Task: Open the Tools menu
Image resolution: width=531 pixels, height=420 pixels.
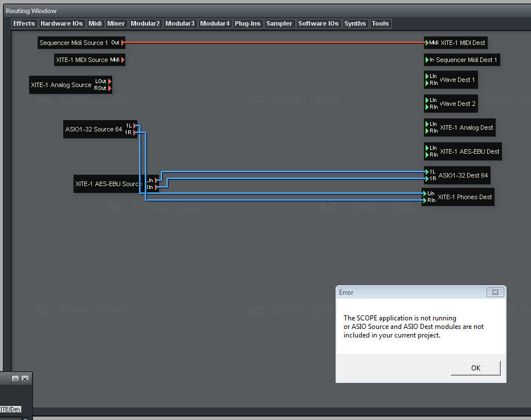Action: pyautogui.click(x=380, y=24)
